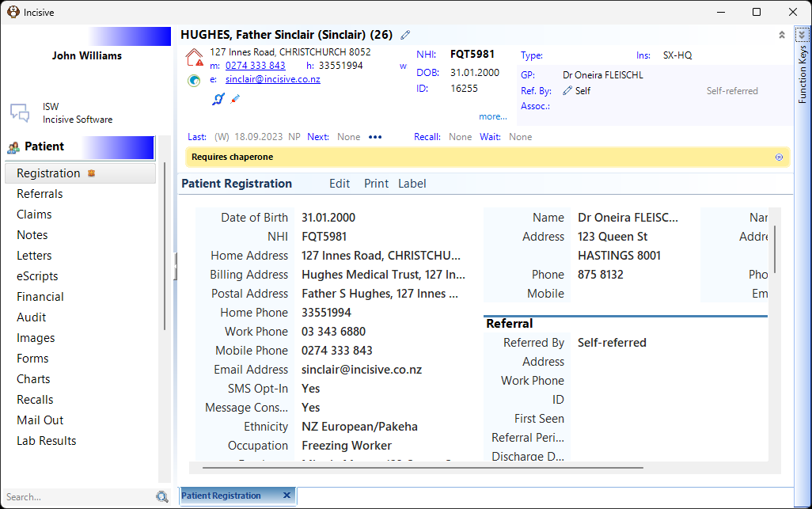Click the Incisive Software text
Viewport: 812px width, 509px height.
(78, 120)
